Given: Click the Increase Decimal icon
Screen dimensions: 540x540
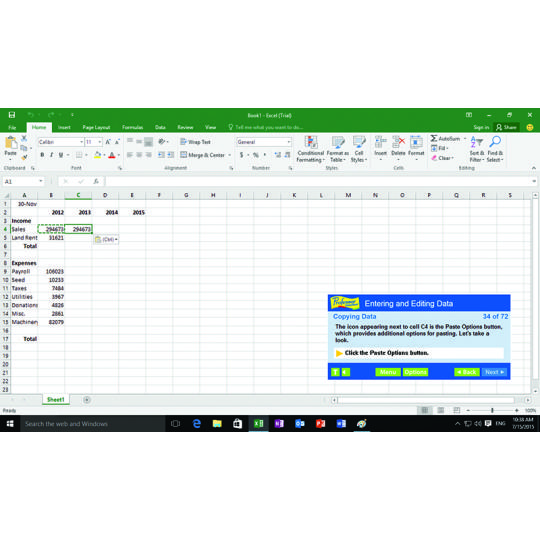Looking at the screenshot, I should [x=278, y=155].
